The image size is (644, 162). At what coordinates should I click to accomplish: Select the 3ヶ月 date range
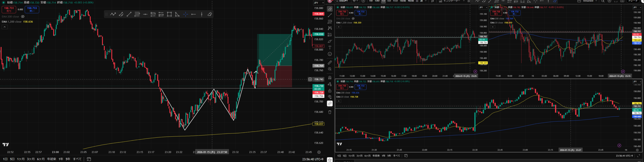31,159
